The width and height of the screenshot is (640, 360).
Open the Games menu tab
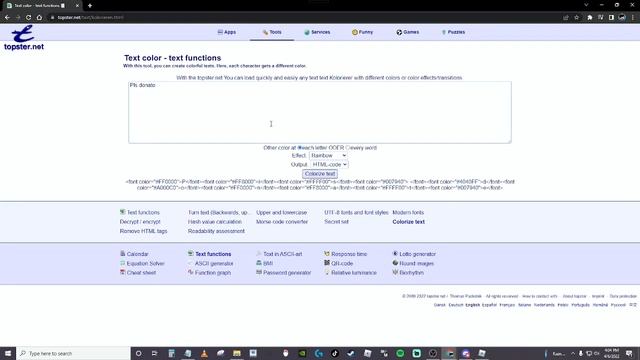408,32
